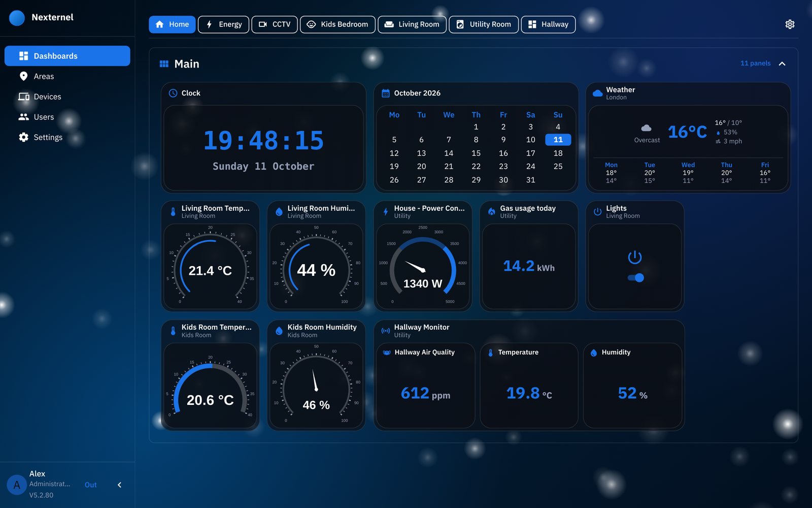This screenshot has width=812, height=508.
Task: Open the settings gear icon at top right
Action: click(790, 24)
